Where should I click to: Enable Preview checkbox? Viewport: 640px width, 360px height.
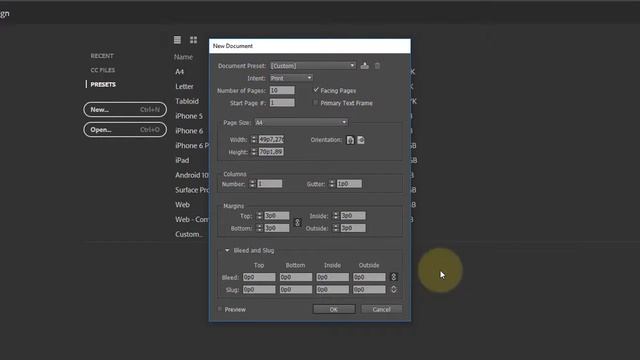[220, 309]
